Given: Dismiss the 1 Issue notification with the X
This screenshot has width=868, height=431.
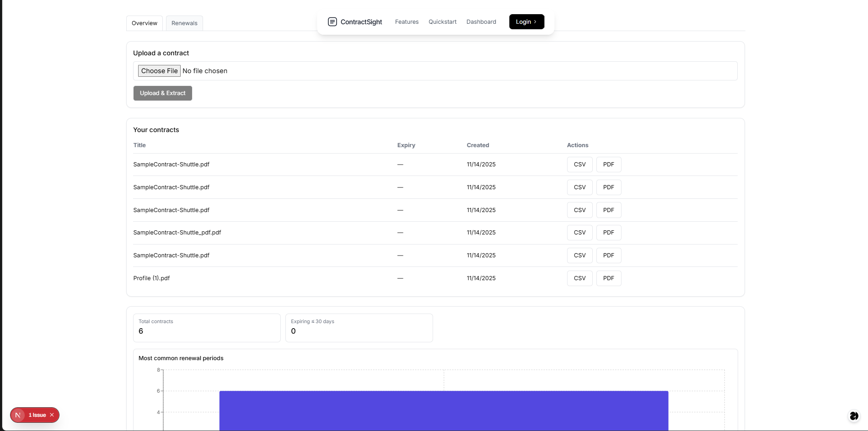Looking at the screenshot, I should coord(52,415).
